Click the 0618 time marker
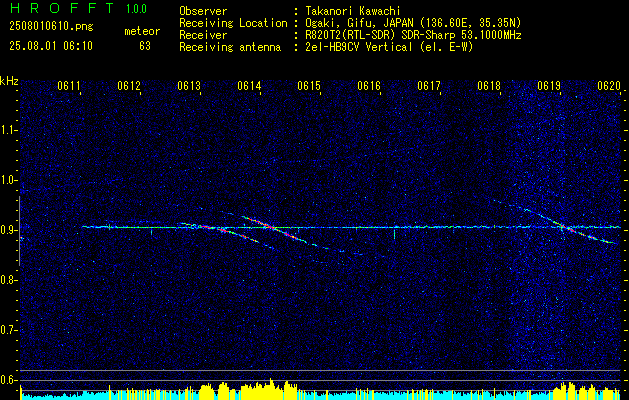Image resolution: width=629 pixels, height=400 pixels. point(489,85)
